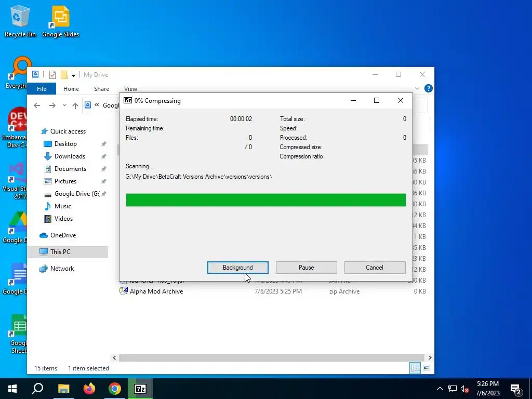532x399 pixels.
Task: Open taskbar Search
Action: (x=37, y=389)
